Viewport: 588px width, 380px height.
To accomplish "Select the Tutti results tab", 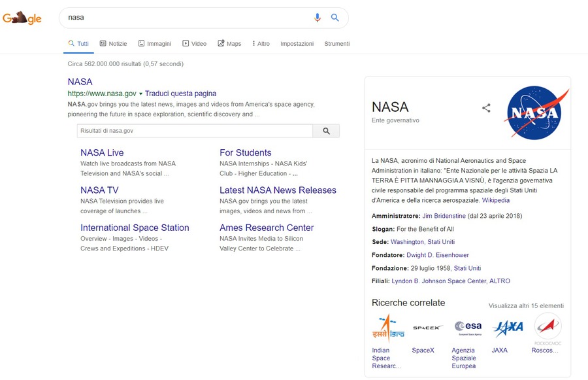I will 78,44.
